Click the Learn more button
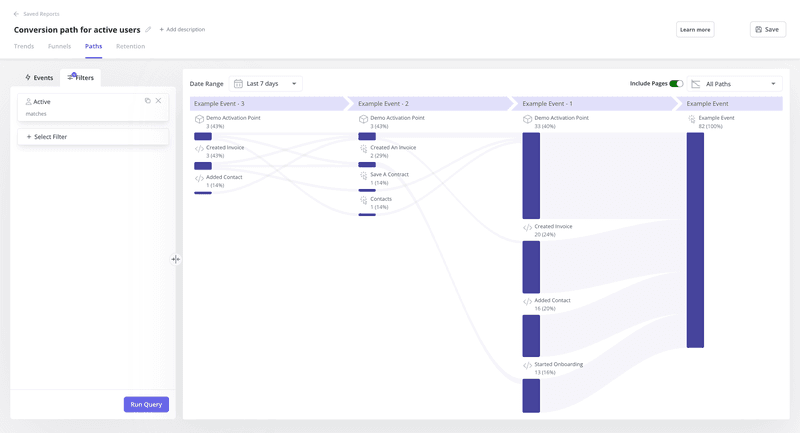 (695, 30)
